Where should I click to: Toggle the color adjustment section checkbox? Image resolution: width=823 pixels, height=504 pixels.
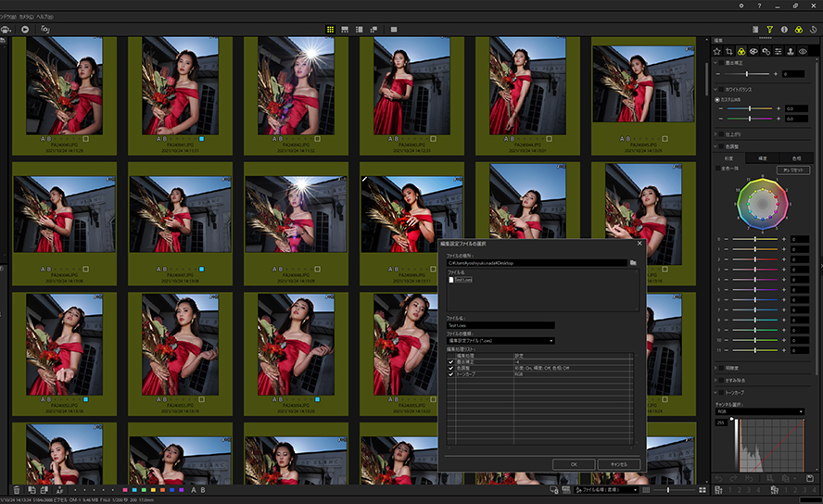(721, 146)
